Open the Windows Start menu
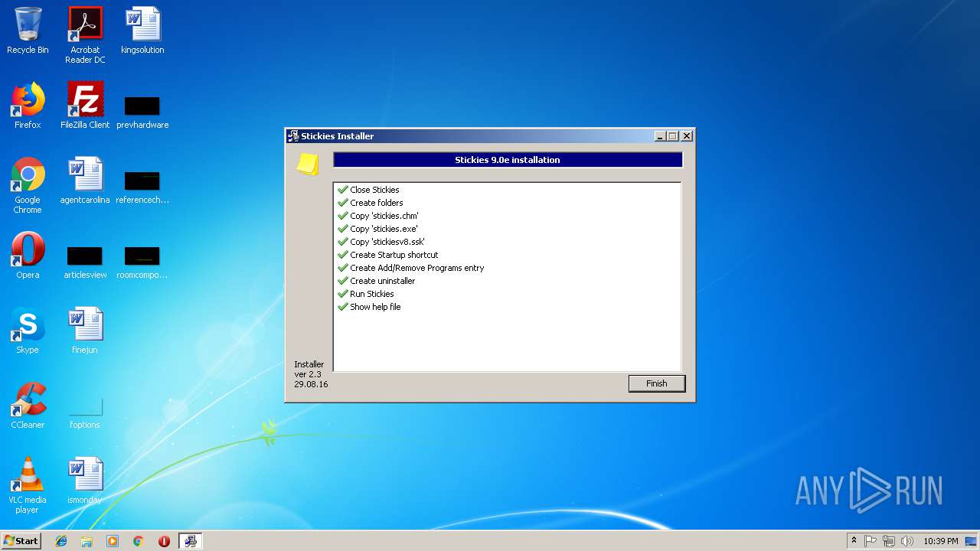Viewport: 980px width, 551px height. (x=21, y=541)
